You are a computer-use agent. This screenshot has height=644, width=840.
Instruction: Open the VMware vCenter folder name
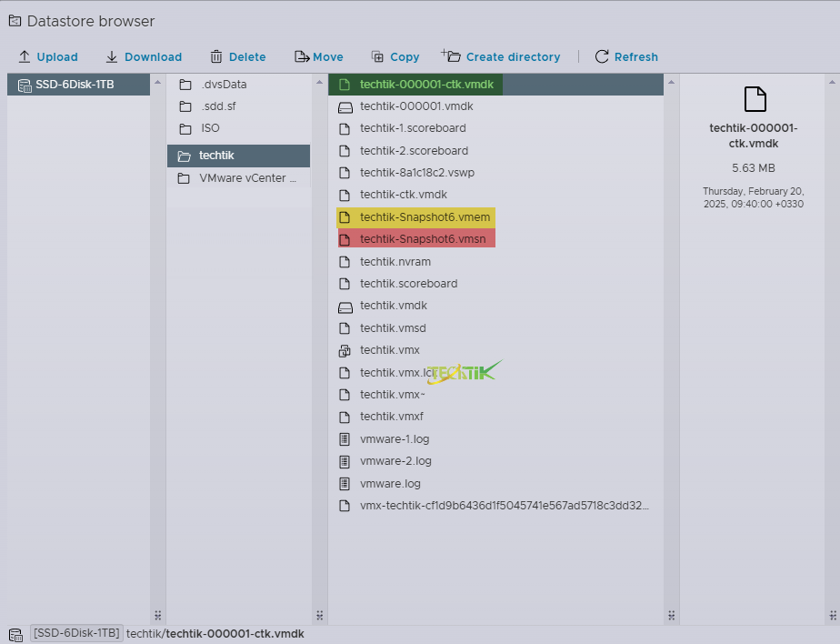(x=247, y=178)
